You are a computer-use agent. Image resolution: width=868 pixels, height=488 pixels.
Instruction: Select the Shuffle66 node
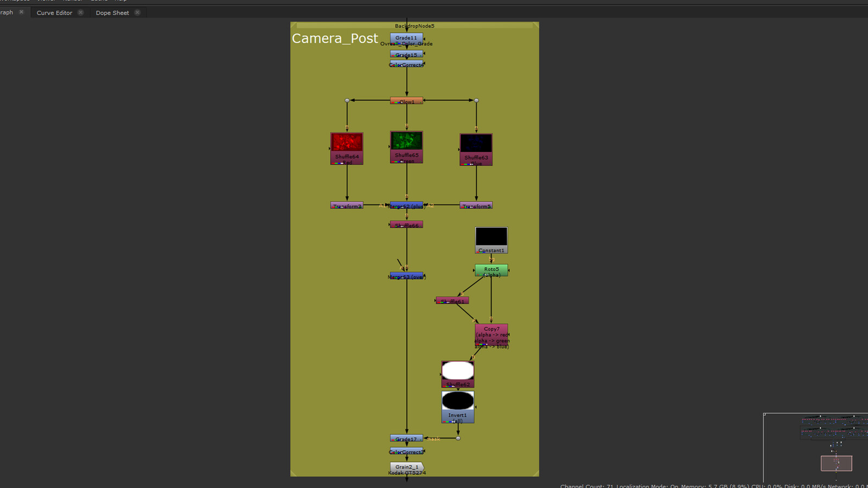(x=406, y=224)
